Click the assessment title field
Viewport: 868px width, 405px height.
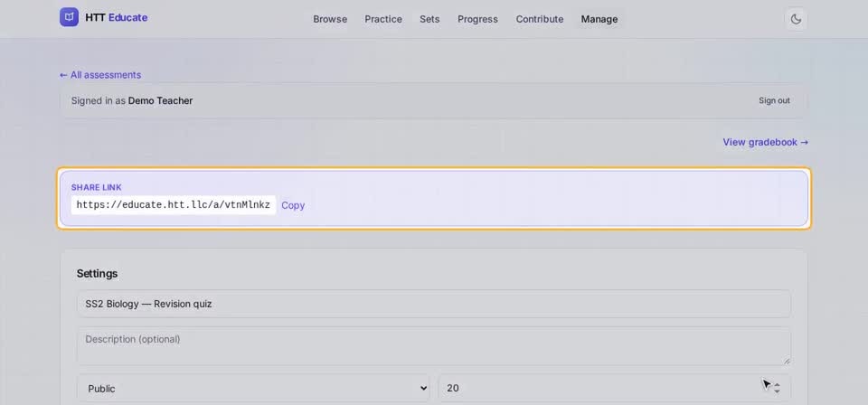433,304
